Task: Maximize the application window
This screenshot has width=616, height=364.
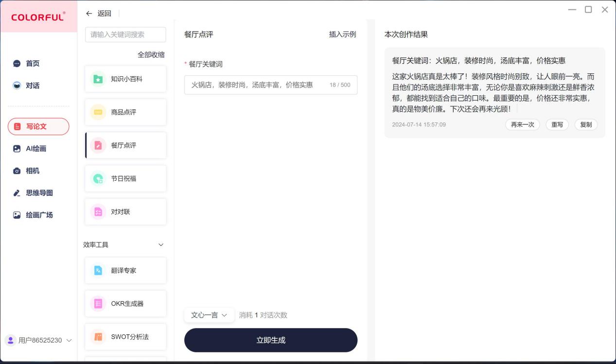Action: [x=588, y=10]
